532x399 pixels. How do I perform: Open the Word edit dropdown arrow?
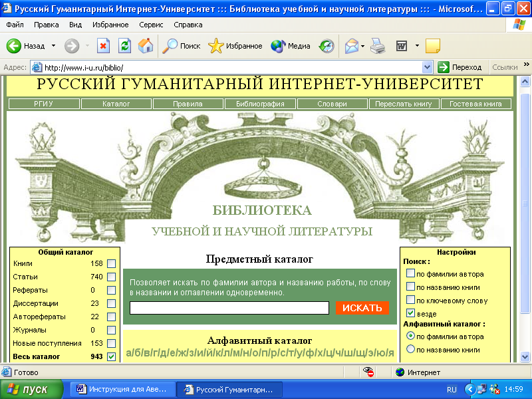[417, 46]
